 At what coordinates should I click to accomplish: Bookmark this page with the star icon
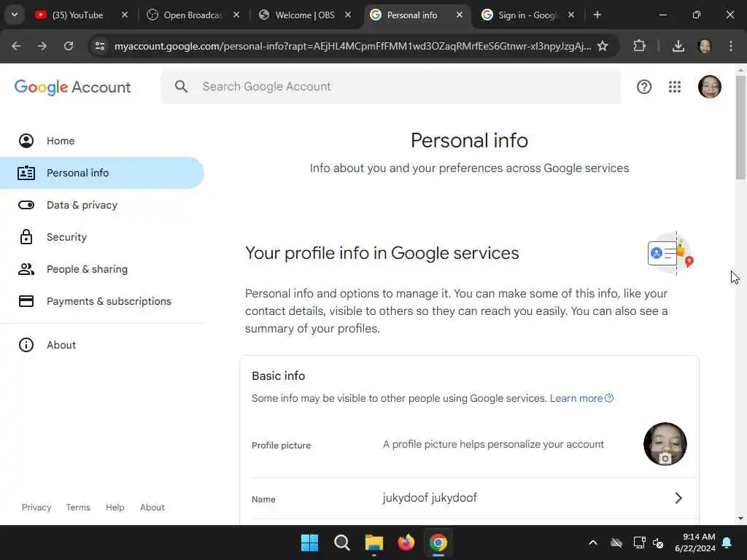[602, 46]
